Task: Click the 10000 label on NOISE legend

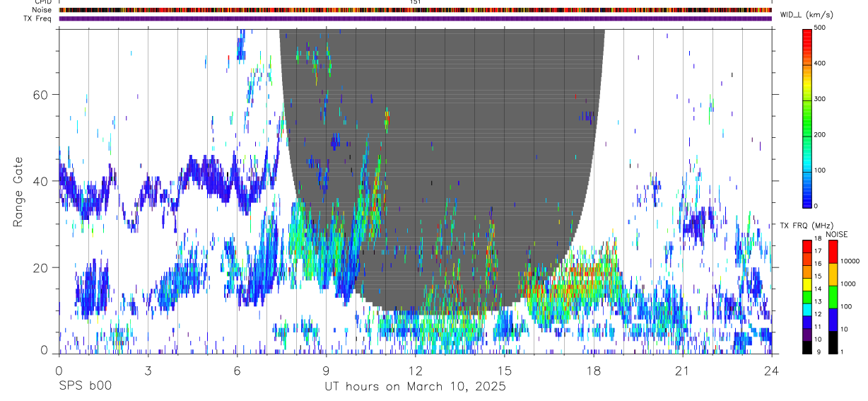Action: (850, 262)
